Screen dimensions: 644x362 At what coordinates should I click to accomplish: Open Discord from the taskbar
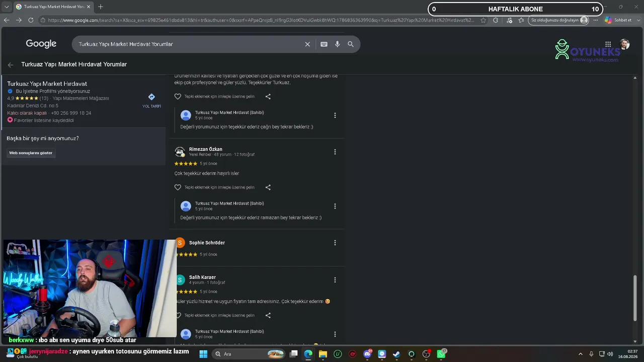tap(367, 354)
